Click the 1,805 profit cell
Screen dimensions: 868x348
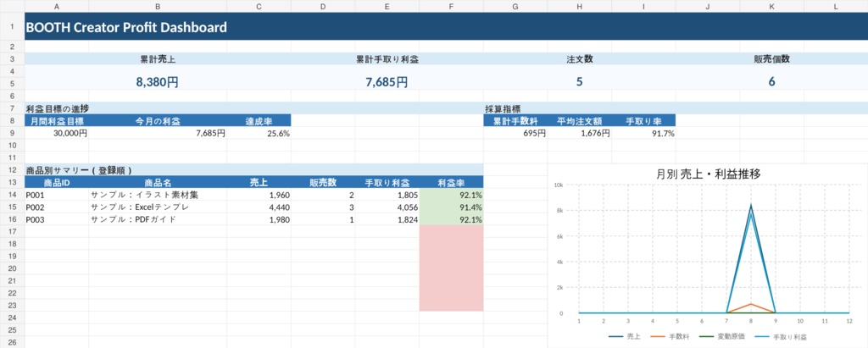point(387,195)
